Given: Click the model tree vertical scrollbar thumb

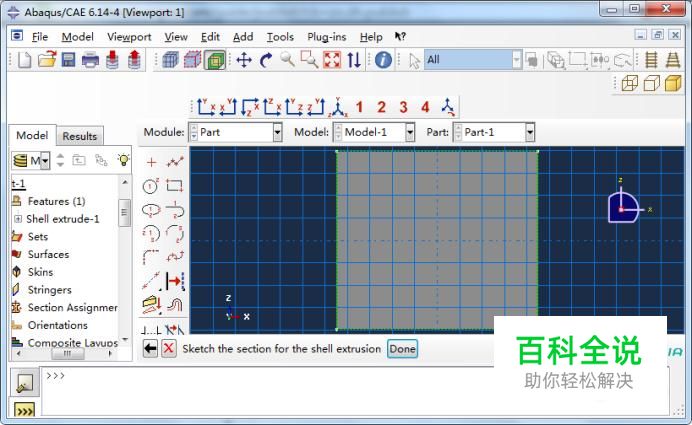Looking at the screenshot, I should click(124, 212).
